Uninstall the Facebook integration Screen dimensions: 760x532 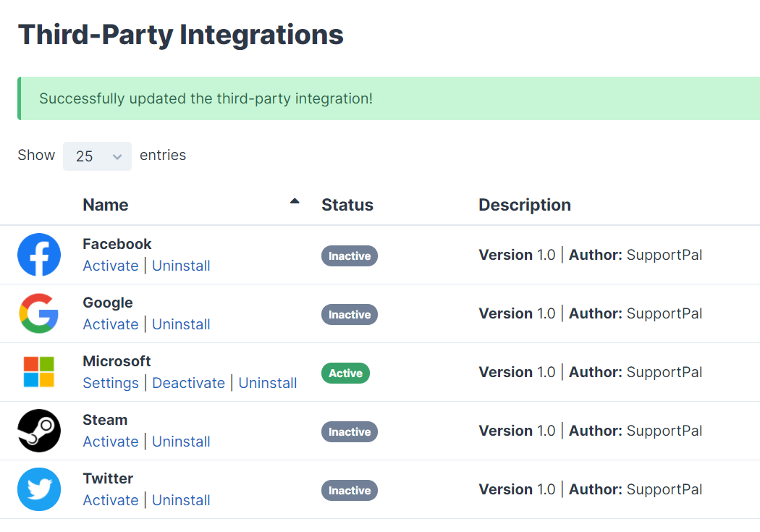[x=181, y=266]
